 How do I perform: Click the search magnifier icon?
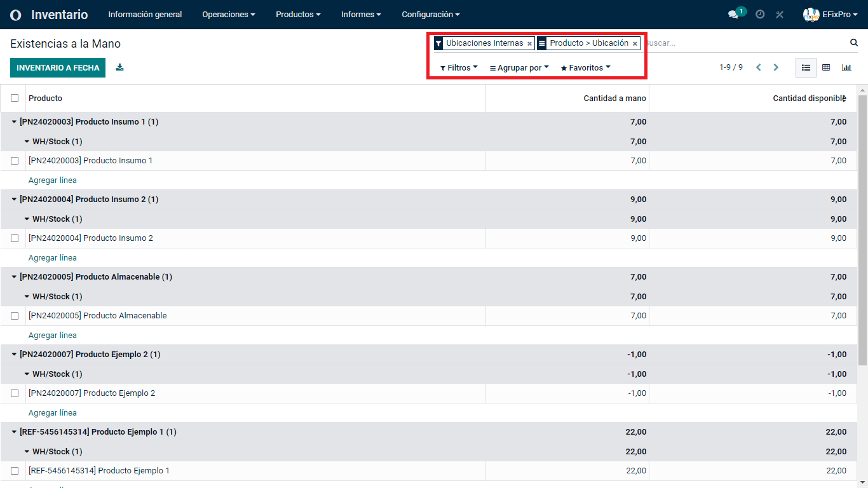coord(854,43)
